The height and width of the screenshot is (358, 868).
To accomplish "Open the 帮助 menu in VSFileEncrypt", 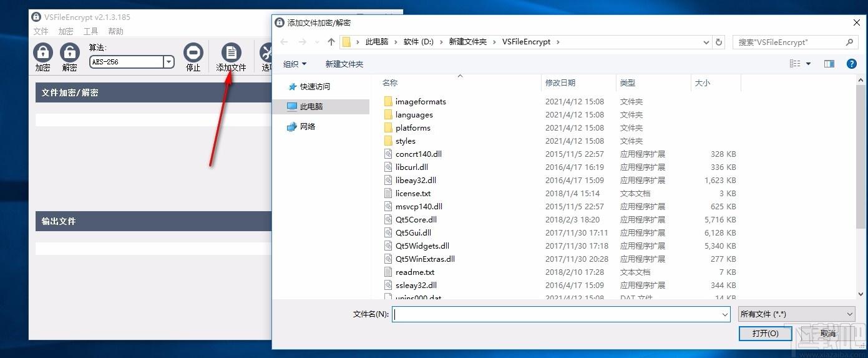I will click(116, 31).
